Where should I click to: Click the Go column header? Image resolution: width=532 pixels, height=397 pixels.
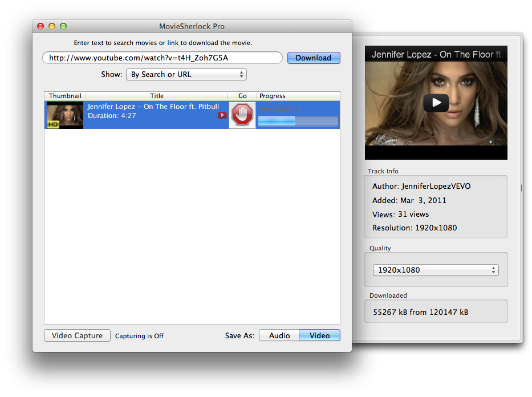point(242,96)
